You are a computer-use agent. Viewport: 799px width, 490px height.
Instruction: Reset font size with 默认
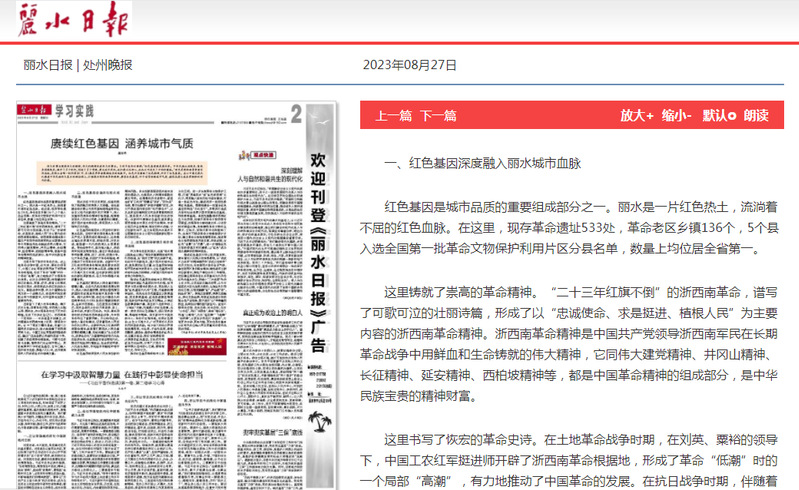tap(719, 115)
